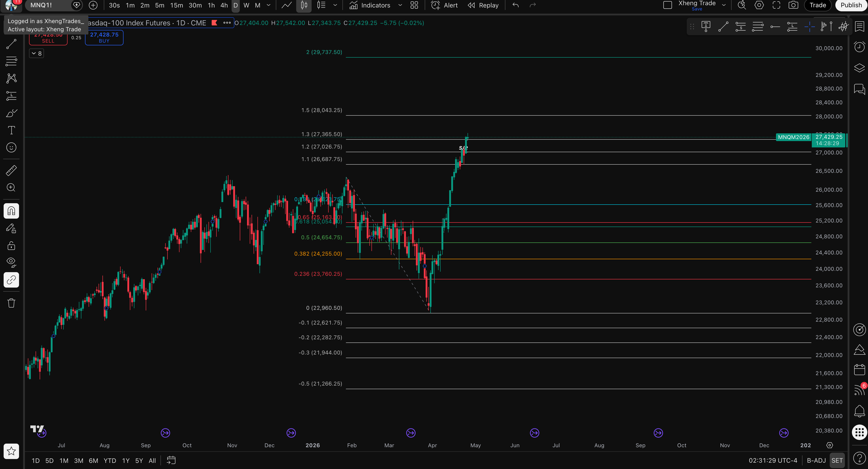This screenshot has width=868, height=469.
Task: Expand the timeframe interval dropdown chevron
Action: pos(269,5)
